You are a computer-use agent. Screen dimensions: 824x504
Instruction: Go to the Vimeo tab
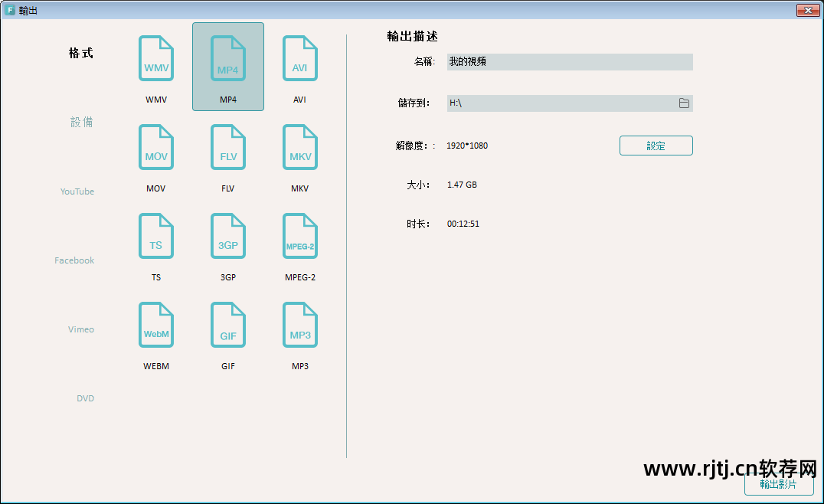point(81,329)
